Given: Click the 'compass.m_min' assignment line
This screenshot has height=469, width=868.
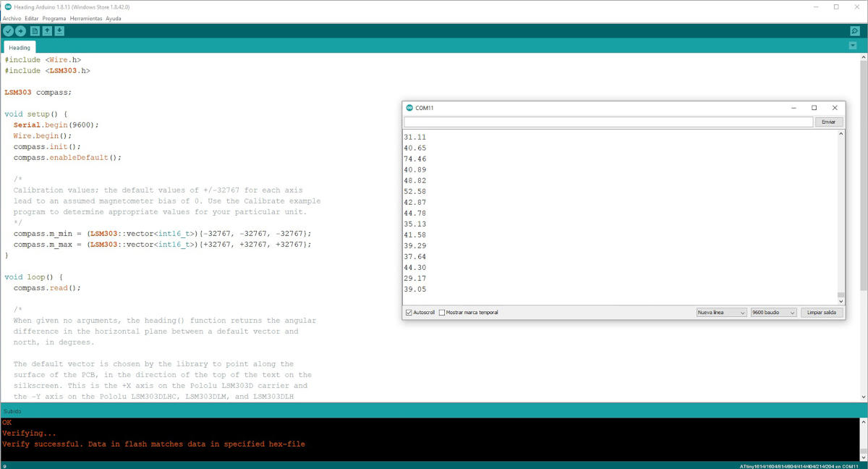Looking at the screenshot, I should tap(163, 234).
